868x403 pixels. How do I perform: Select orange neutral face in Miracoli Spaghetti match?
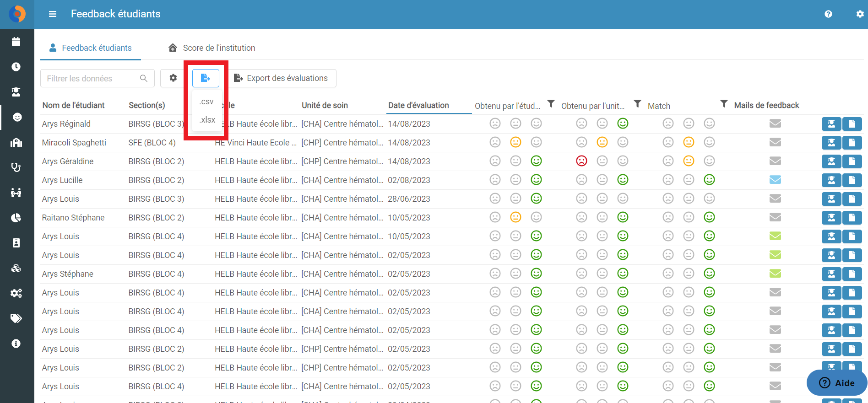coord(689,142)
